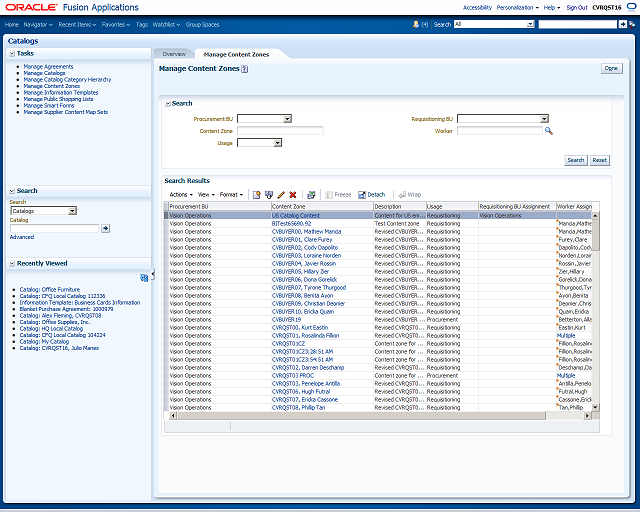Click the Wrap text icon
The height and width of the screenshot is (512, 640).
point(402,195)
